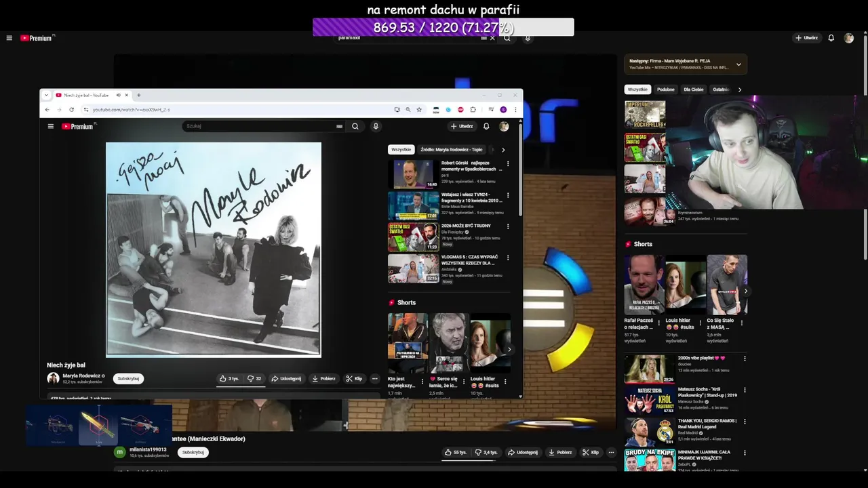Select the 'Dla Ciebie' filter chip
Screen dimensions: 868x488
click(x=693, y=89)
